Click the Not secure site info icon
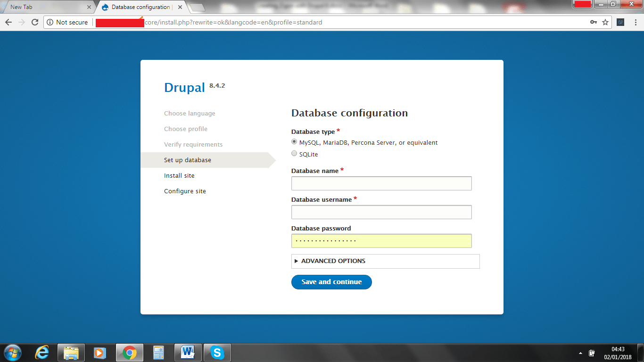 (50, 22)
